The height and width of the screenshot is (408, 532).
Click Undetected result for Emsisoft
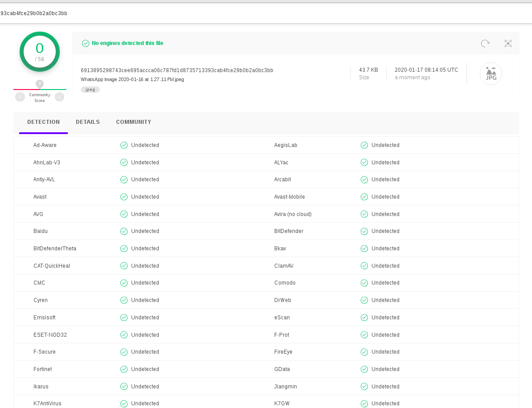pyautogui.click(x=145, y=318)
